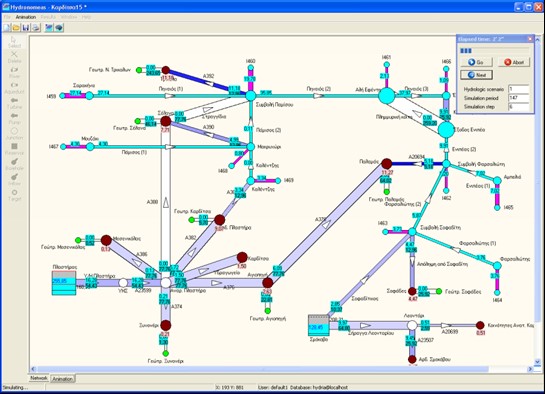Screen dimensions: 545x394
Task: Open the Animation menu
Action: (26, 17)
